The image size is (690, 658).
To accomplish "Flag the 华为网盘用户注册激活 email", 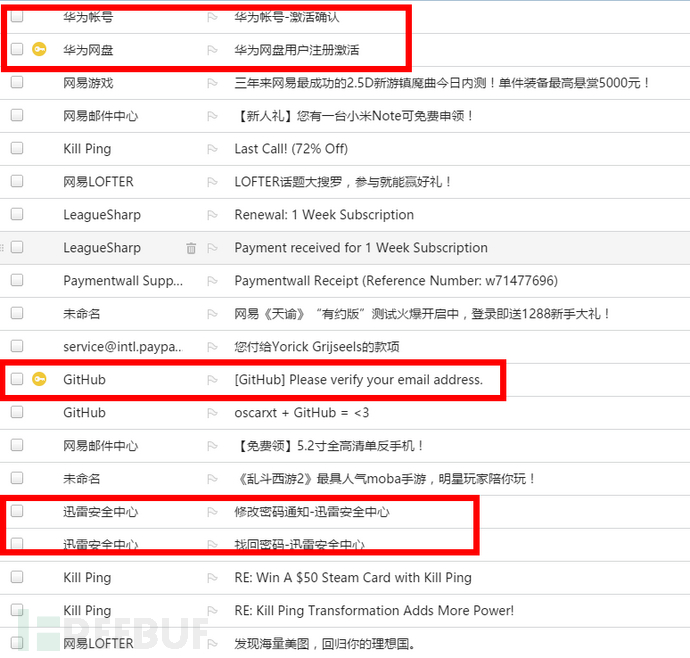I will click(212, 50).
